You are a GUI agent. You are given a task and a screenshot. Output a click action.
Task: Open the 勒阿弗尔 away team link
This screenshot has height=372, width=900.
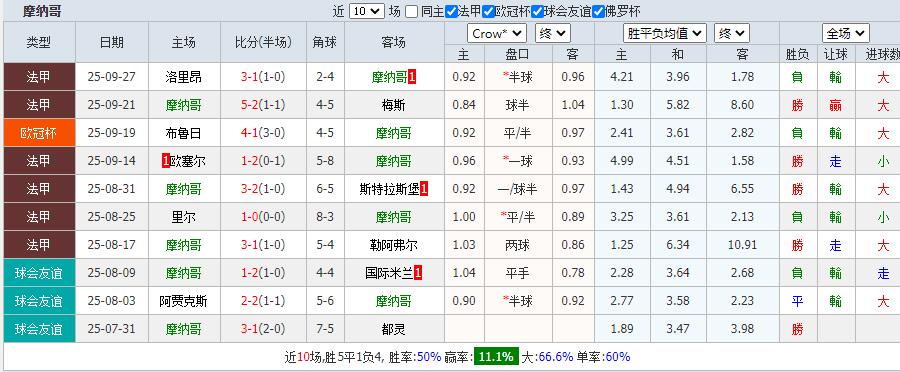point(394,245)
